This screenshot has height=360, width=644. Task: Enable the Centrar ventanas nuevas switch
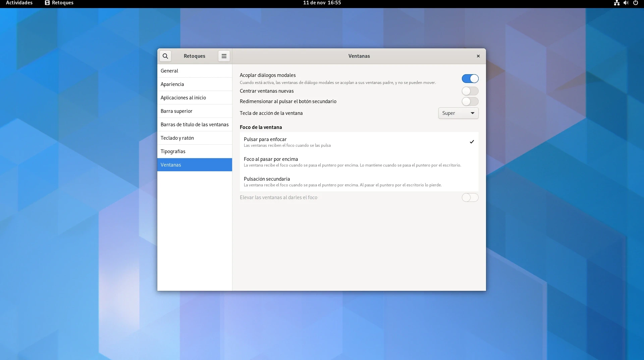pyautogui.click(x=470, y=91)
